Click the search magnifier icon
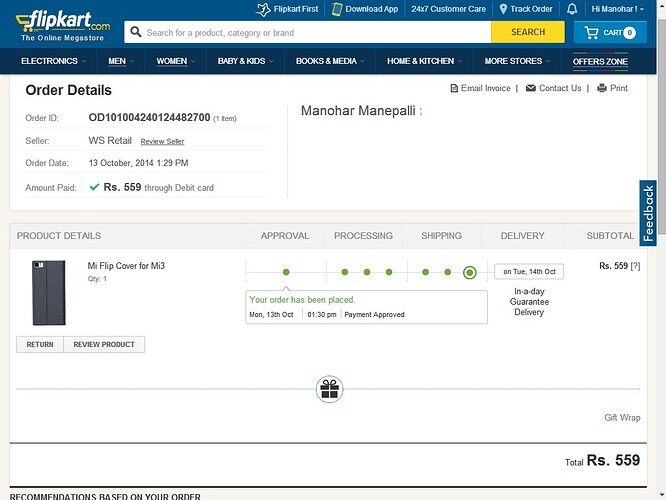 [x=136, y=32]
